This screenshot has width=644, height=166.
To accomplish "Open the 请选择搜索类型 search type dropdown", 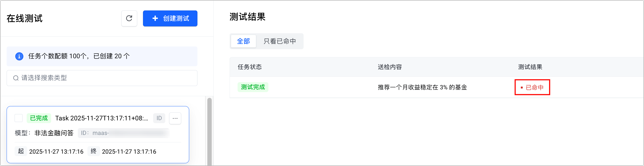I will [102, 78].
